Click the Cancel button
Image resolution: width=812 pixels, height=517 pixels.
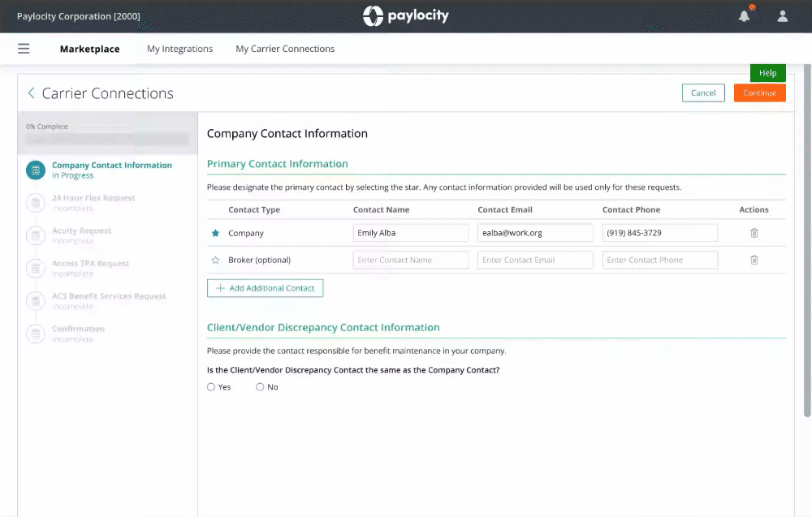(x=703, y=93)
